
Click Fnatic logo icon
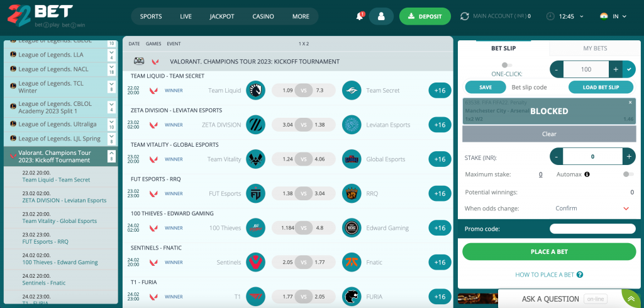(x=352, y=262)
